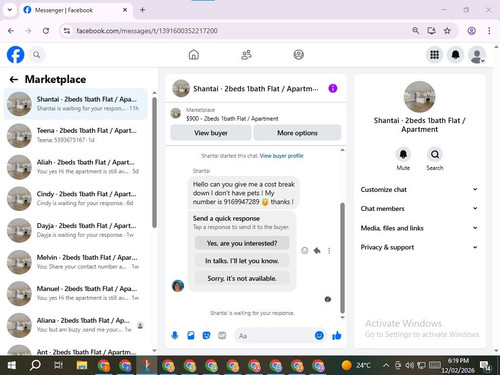This screenshot has height=375, width=500.
Task: Reply to the message with arrow icon
Action: coord(317,250)
